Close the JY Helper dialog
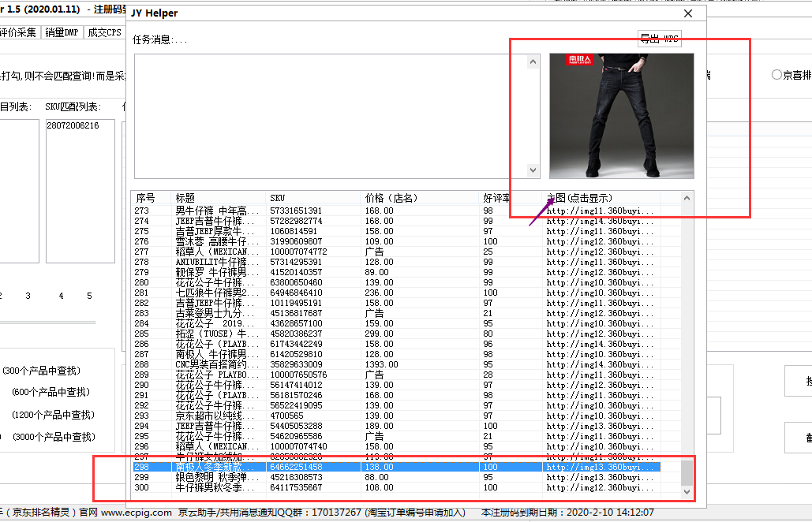The image size is (812, 522). click(x=688, y=13)
